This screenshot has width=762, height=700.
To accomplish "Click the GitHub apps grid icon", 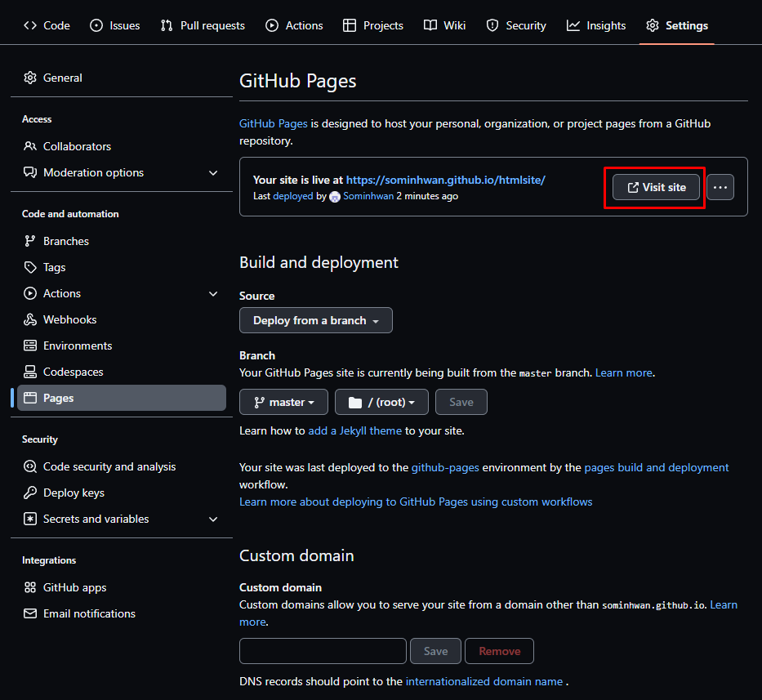I will coord(30,588).
